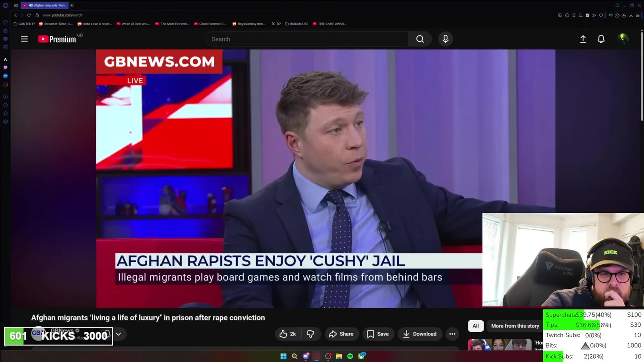This screenshot has height=362, width=644.
Task: View site info via the address bar padlock
Action: coord(37,15)
